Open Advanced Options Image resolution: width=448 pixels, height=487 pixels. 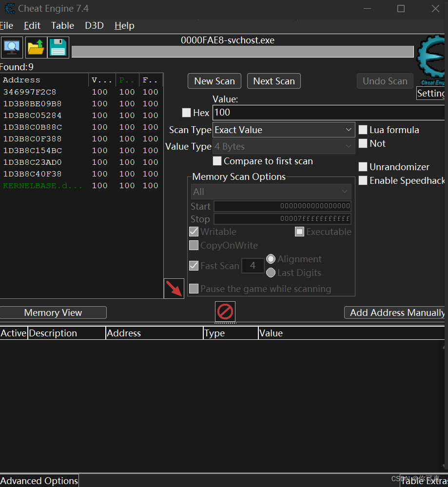tap(39, 481)
